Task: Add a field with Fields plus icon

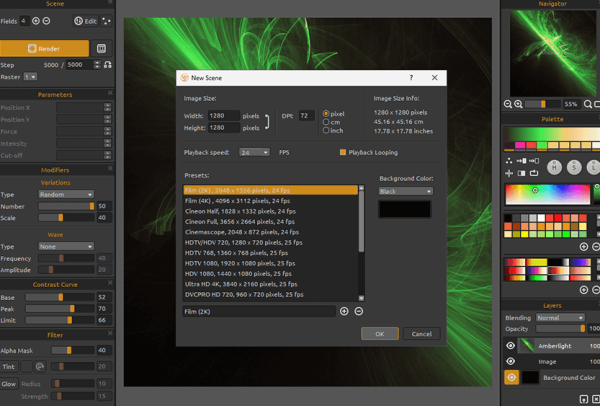Action: (x=36, y=21)
